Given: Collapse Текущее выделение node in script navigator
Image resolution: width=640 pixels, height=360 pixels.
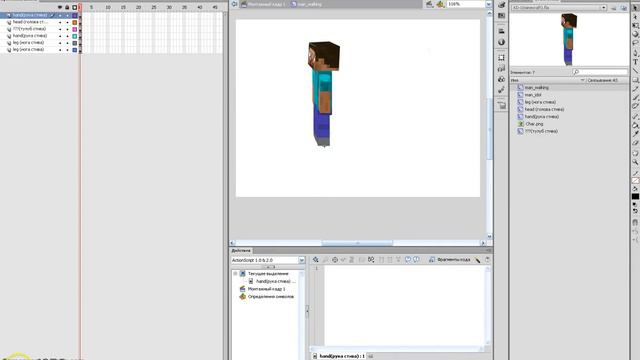Looking at the screenshot, I should coord(235,273).
